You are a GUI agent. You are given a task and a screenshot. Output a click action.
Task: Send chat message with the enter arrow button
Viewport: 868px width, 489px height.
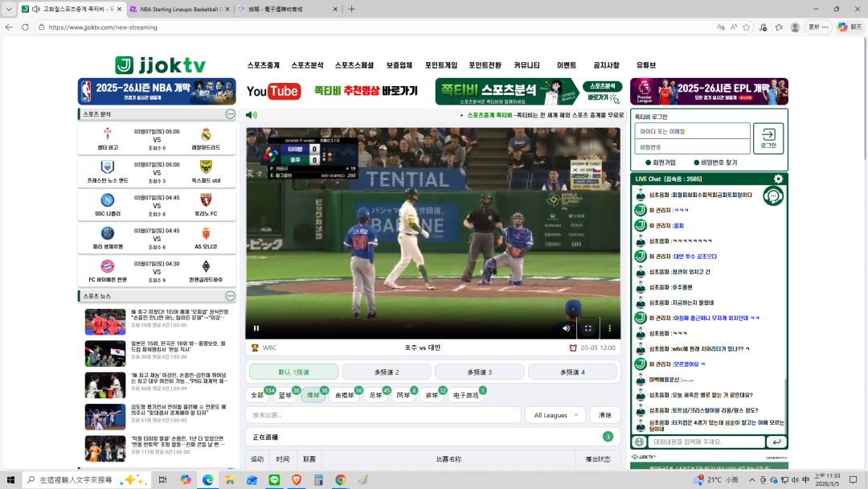776,442
